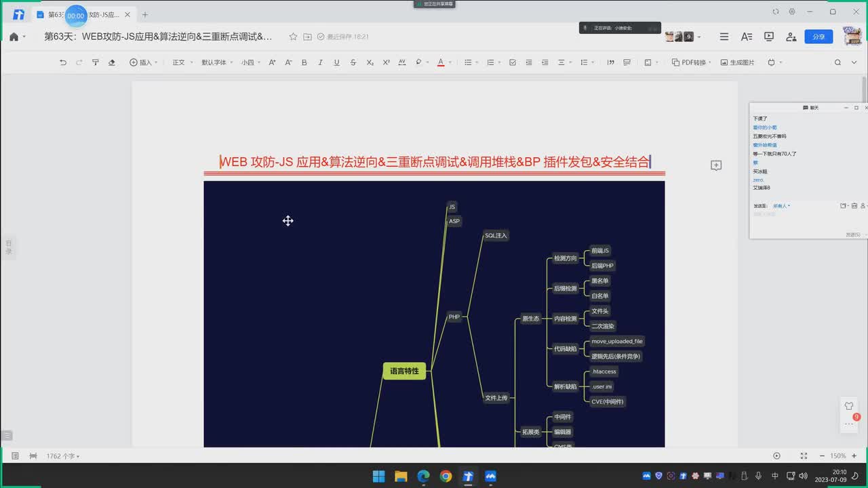The image size is (868, 488).
Task: Click the search magnifier in toolbar
Action: 837,62
